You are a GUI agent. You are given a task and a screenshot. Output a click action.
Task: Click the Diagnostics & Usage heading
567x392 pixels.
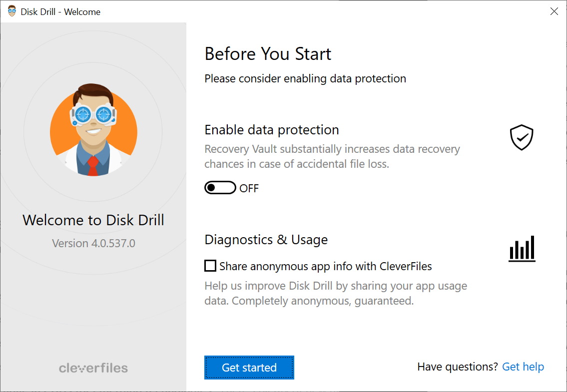point(266,240)
